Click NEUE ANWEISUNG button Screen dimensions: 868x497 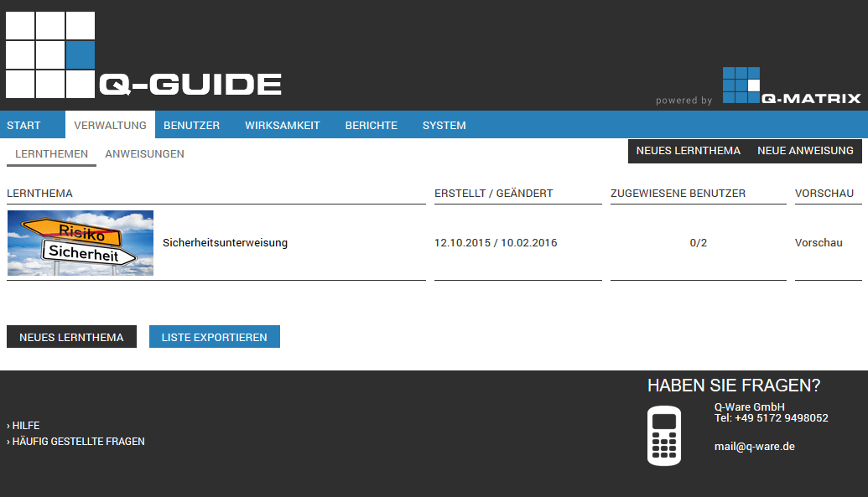click(803, 151)
